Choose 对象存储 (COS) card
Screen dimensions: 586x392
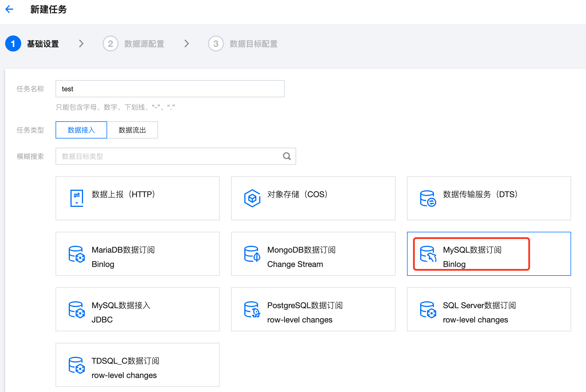tap(313, 198)
